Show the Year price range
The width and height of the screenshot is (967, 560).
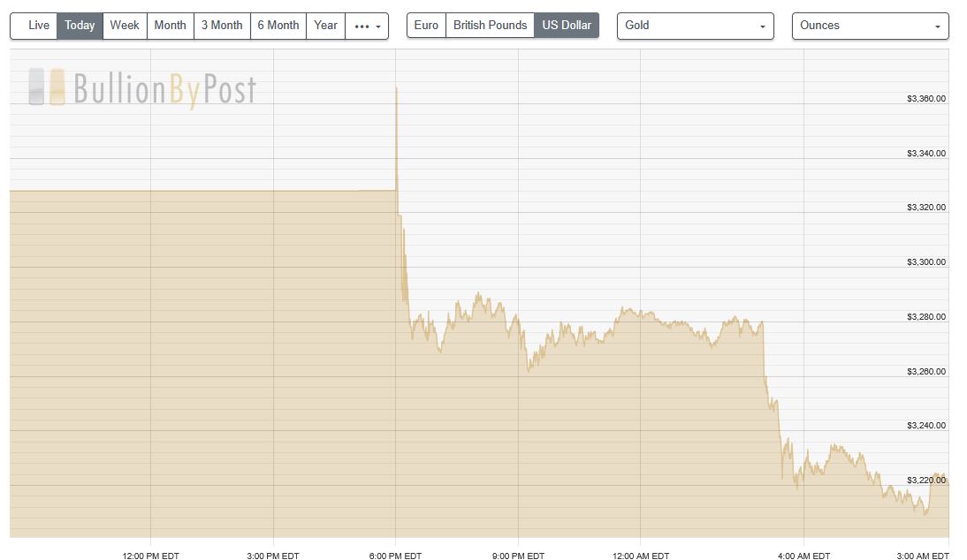pos(325,26)
